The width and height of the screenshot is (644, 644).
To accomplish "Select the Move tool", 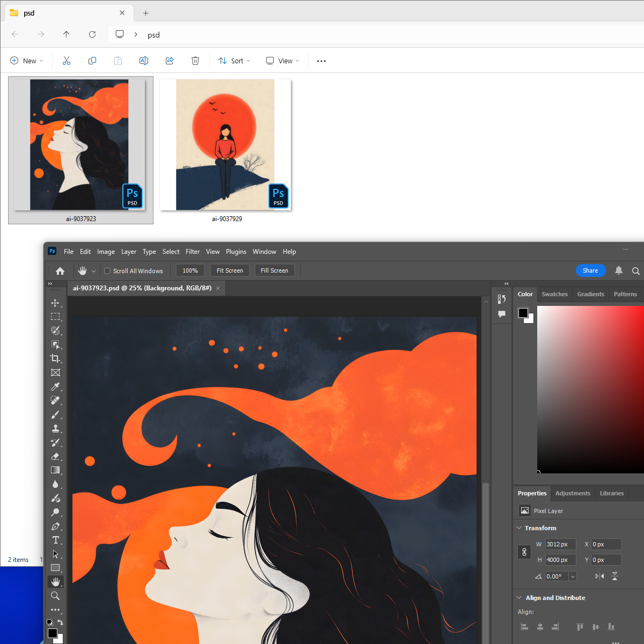I will point(55,303).
